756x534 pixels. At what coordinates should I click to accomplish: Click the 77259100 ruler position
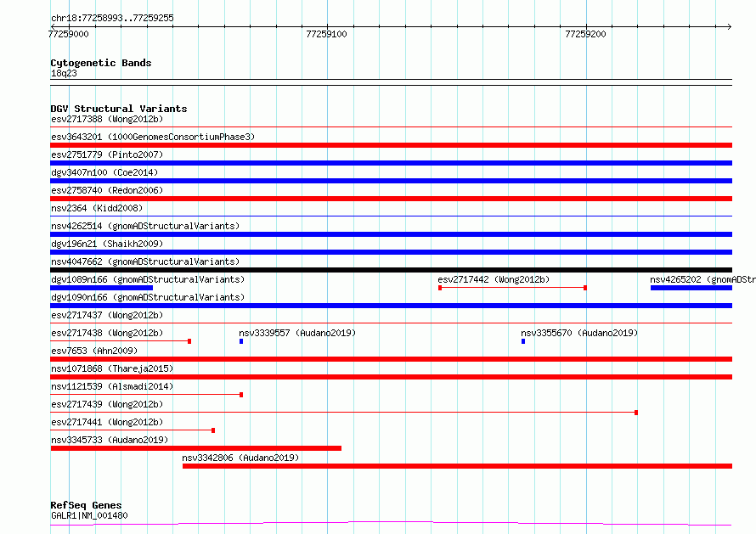(326, 34)
